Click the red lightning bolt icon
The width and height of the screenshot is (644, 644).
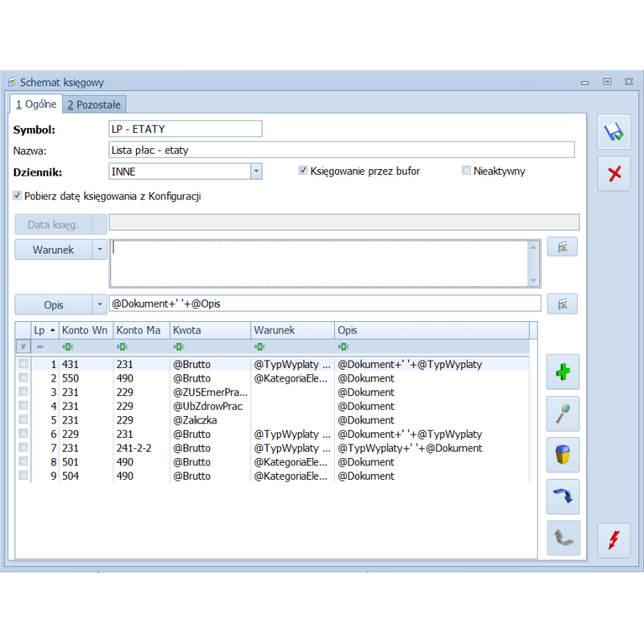pos(613,540)
